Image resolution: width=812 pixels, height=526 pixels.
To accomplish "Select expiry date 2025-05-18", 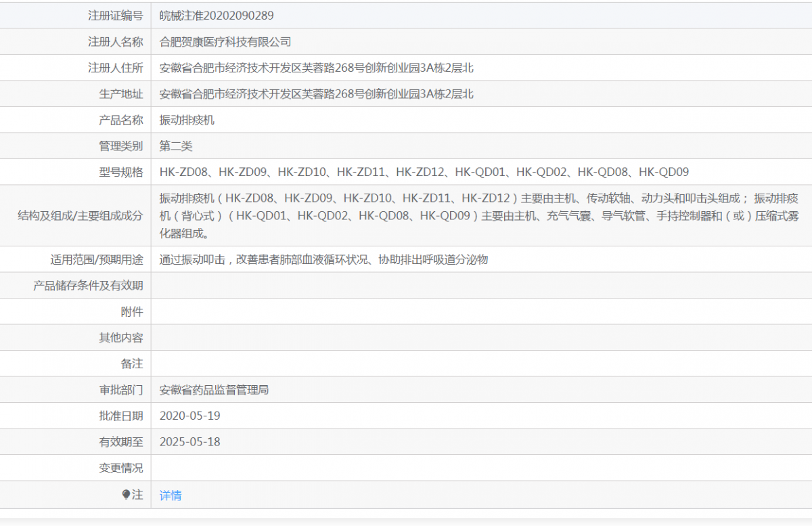I will [189, 442].
